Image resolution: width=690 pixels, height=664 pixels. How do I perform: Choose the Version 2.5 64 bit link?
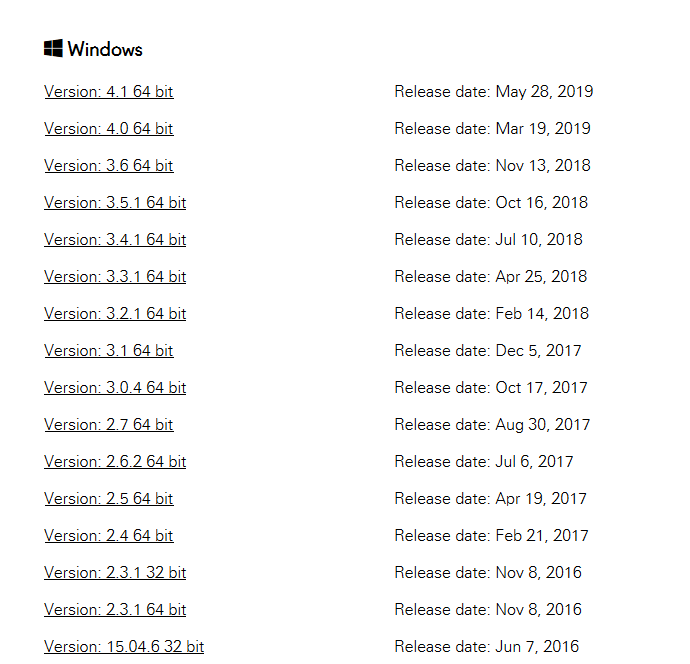(108, 499)
